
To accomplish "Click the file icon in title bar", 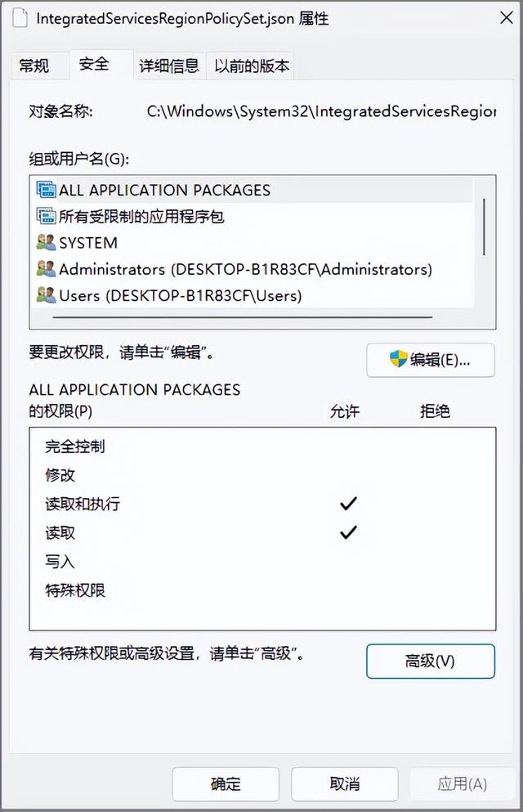I will [20, 18].
